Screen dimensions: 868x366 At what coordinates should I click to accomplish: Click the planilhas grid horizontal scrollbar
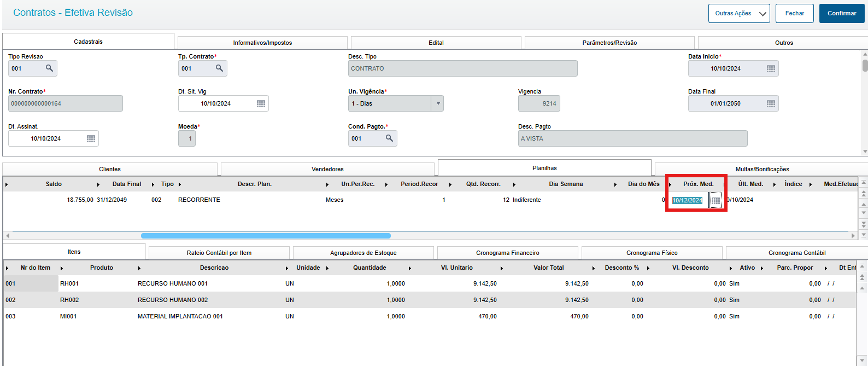[x=266, y=236]
